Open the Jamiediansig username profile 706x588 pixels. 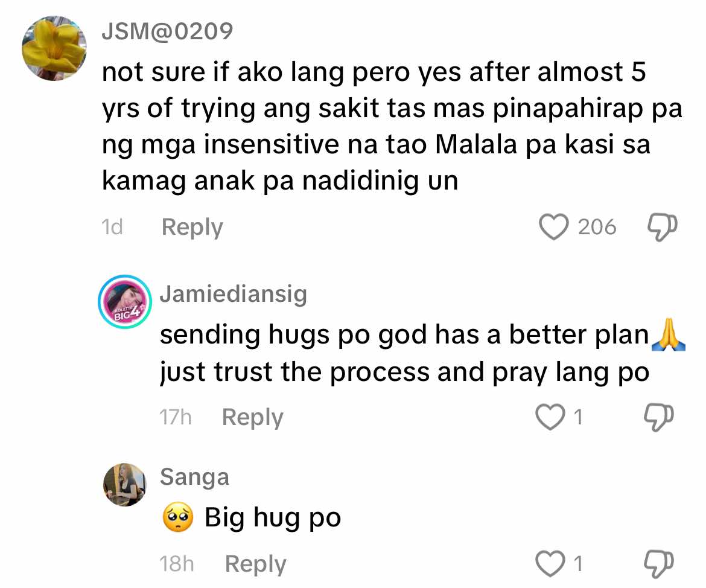(234, 294)
